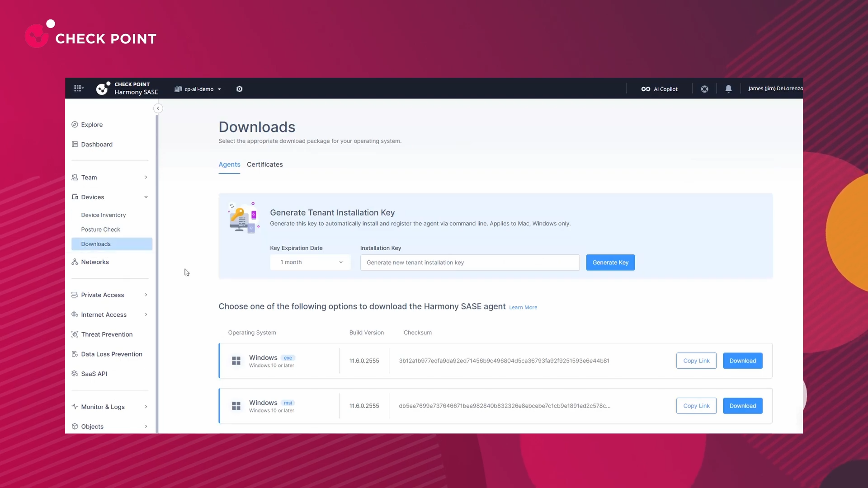868x488 pixels.
Task: Click the msi checksum starting db5ee7699e
Action: coord(505,406)
